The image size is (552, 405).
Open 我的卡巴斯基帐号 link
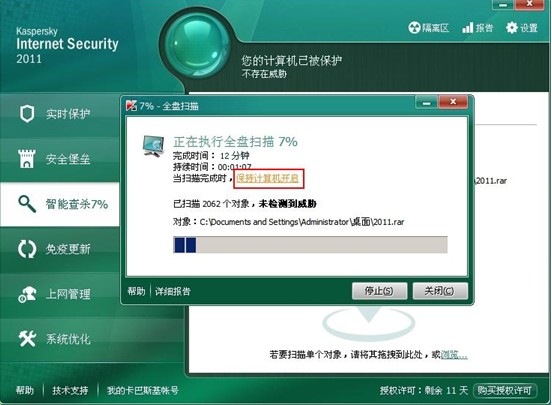coord(143,390)
